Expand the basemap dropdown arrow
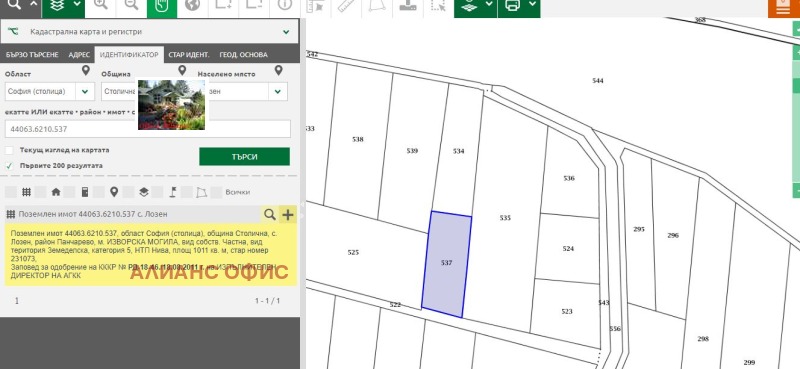The width and height of the screenshot is (800, 369). point(489,5)
